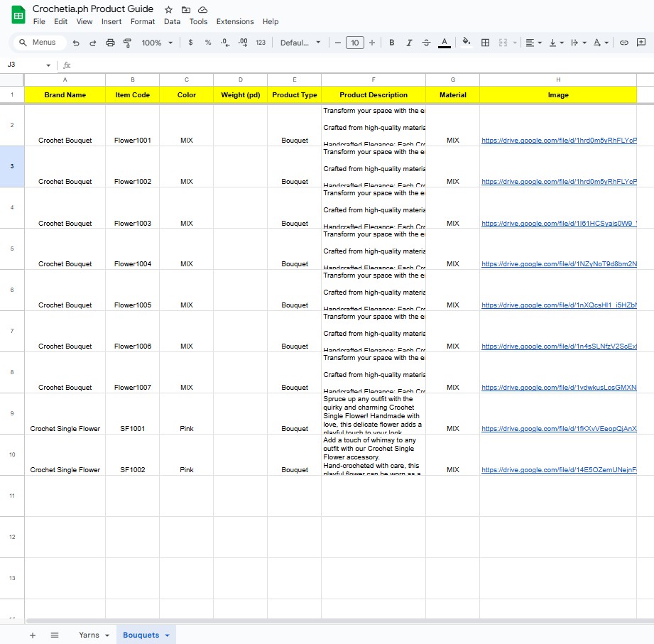Open the SF1001 image drive link
Image resolution: width=654 pixels, height=644 pixels.
(559, 428)
